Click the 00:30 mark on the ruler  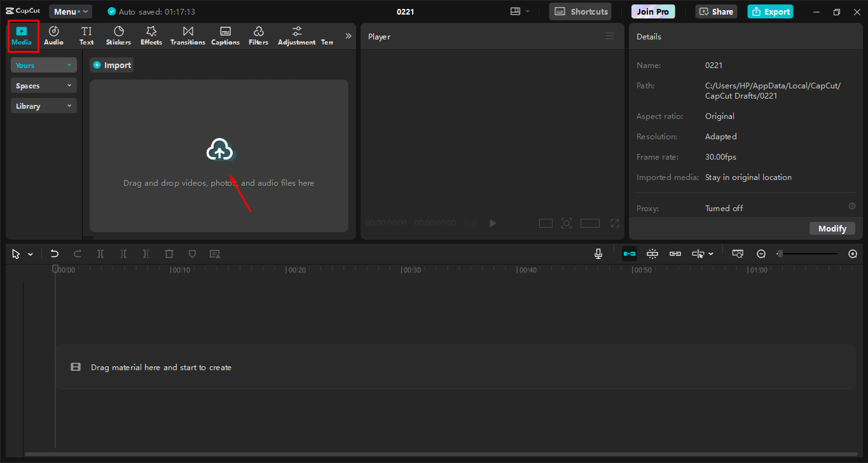tap(412, 270)
